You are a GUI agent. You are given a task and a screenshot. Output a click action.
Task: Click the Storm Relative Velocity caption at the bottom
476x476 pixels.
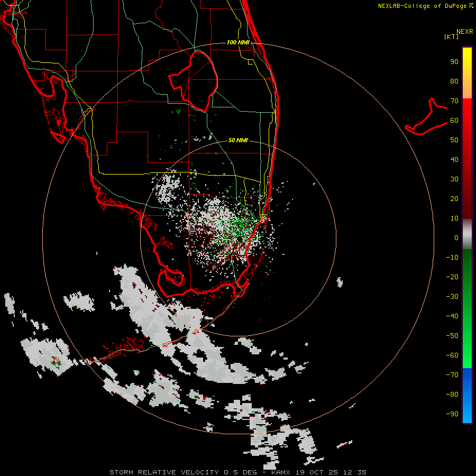[x=238, y=472]
